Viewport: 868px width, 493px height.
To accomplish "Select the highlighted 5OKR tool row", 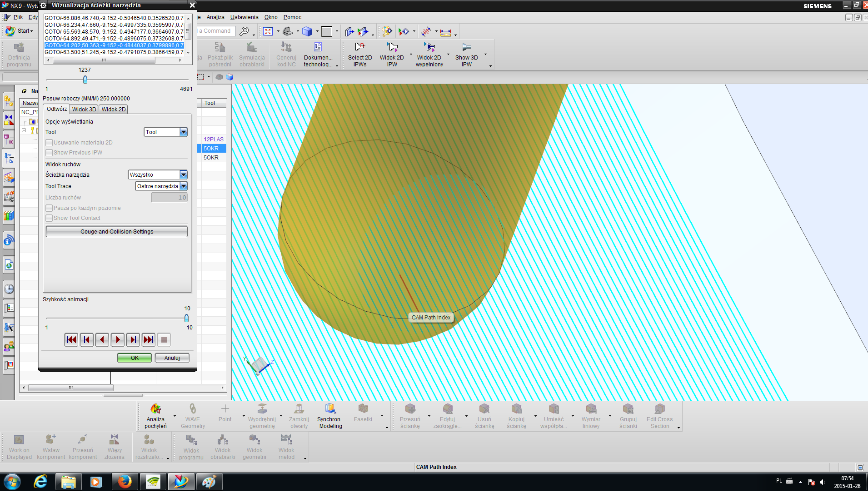I will pyautogui.click(x=214, y=149).
